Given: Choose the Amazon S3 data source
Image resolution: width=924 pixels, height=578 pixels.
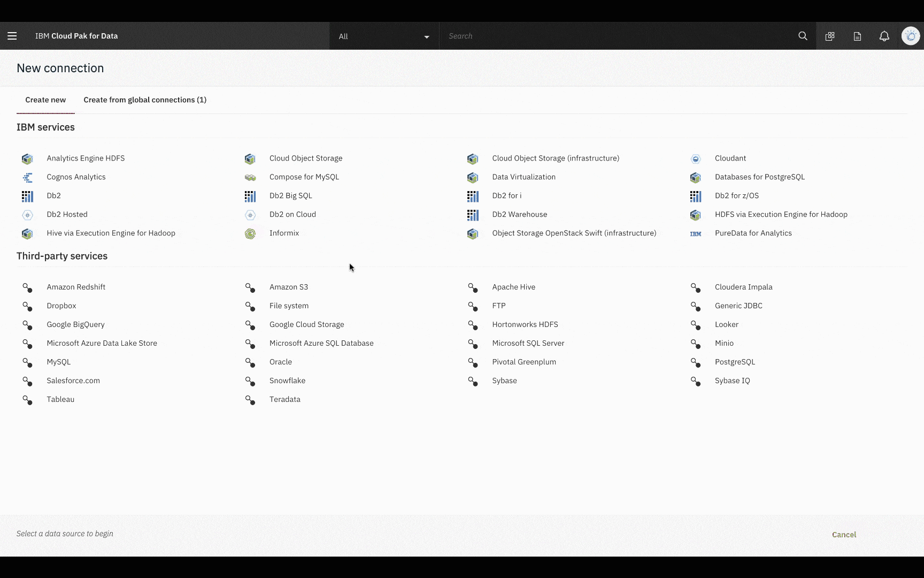Looking at the screenshot, I should 289,287.
